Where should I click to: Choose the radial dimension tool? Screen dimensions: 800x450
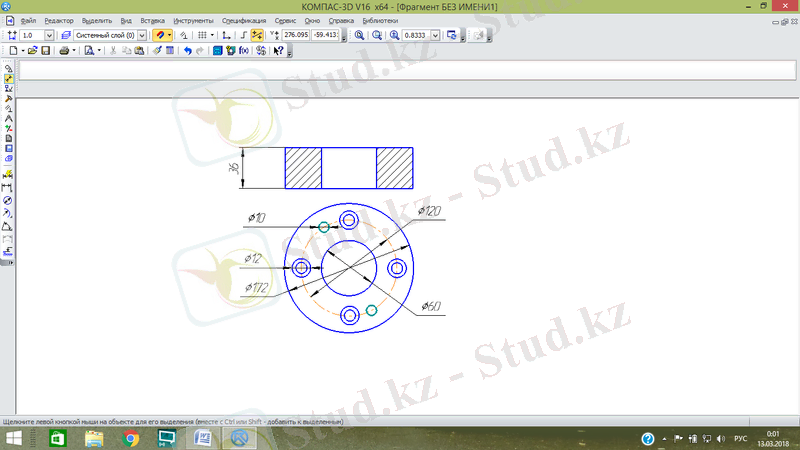coord(8,213)
